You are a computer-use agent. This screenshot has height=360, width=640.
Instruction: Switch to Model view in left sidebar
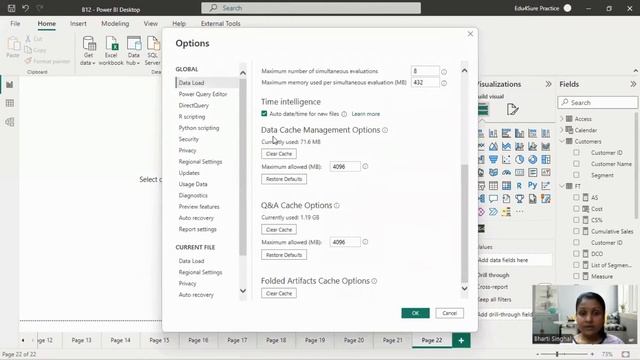pos(10,122)
